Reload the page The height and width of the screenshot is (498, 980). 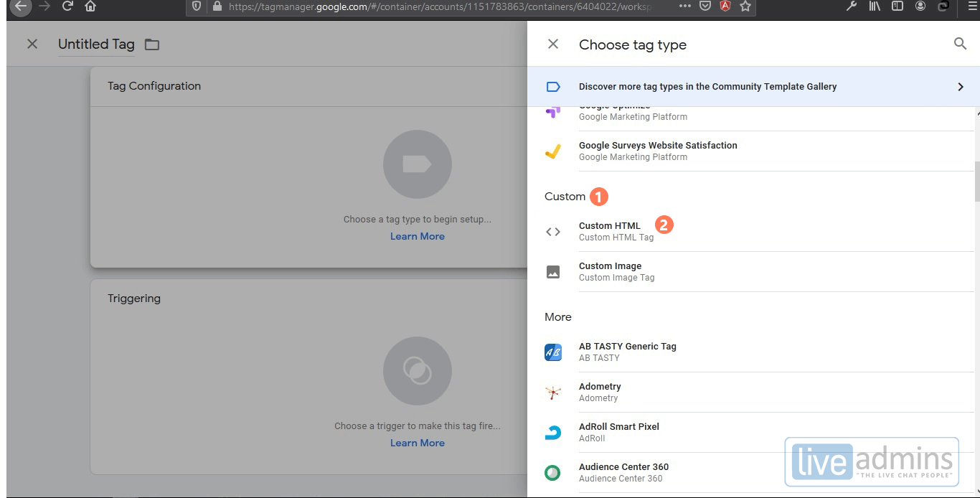[x=67, y=6]
